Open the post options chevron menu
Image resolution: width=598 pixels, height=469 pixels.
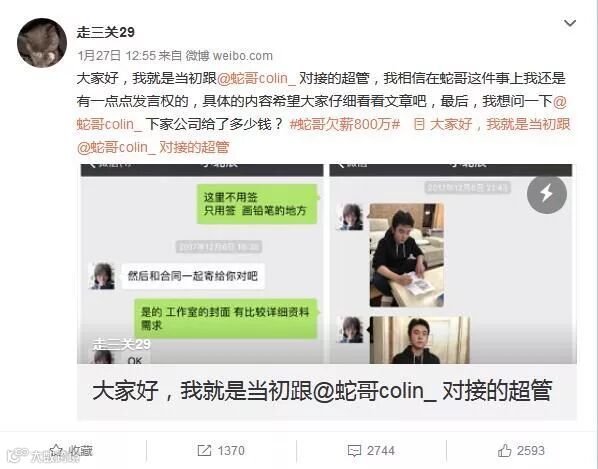pyautogui.click(x=570, y=23)
